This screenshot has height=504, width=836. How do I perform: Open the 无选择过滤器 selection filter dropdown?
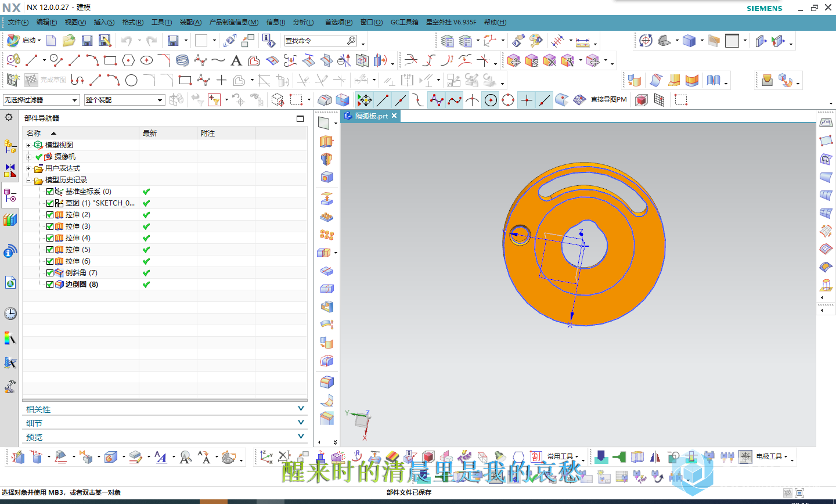tap(41, 100)
